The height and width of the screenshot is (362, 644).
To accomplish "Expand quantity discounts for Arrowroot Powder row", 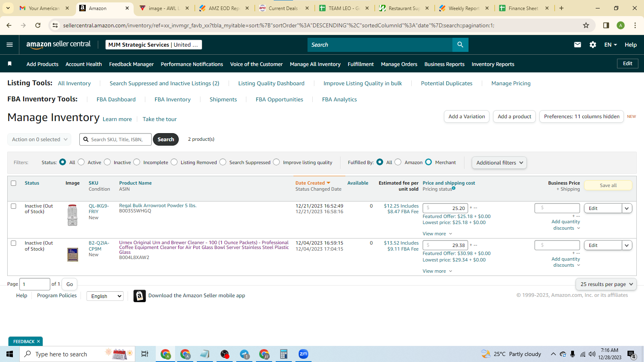I will point(566,225).
